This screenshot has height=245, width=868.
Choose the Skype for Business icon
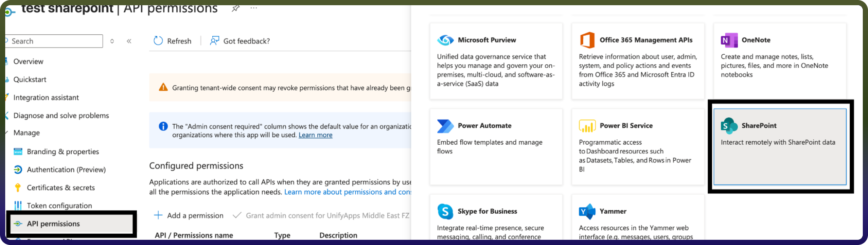tap(446, 212)
